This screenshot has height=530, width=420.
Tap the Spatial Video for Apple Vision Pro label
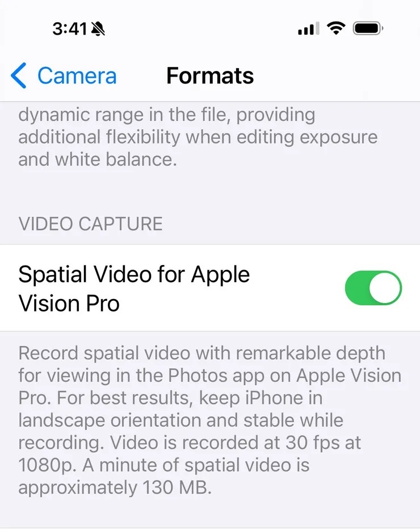(x=134, y=288)
